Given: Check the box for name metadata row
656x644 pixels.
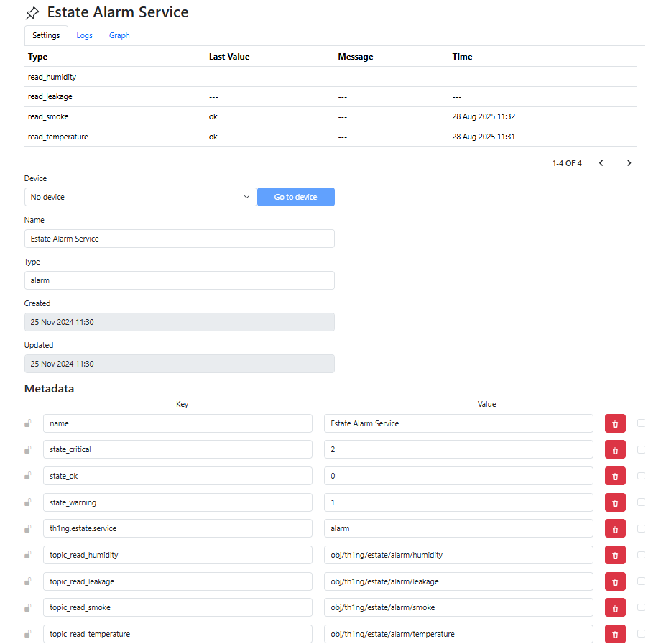Looking at the screenshot, I should 641,423.
